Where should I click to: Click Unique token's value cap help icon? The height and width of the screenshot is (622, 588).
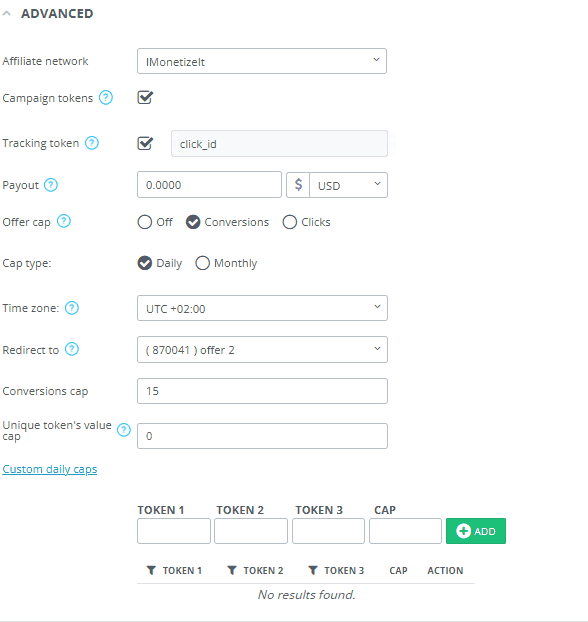tap(124, 430)
